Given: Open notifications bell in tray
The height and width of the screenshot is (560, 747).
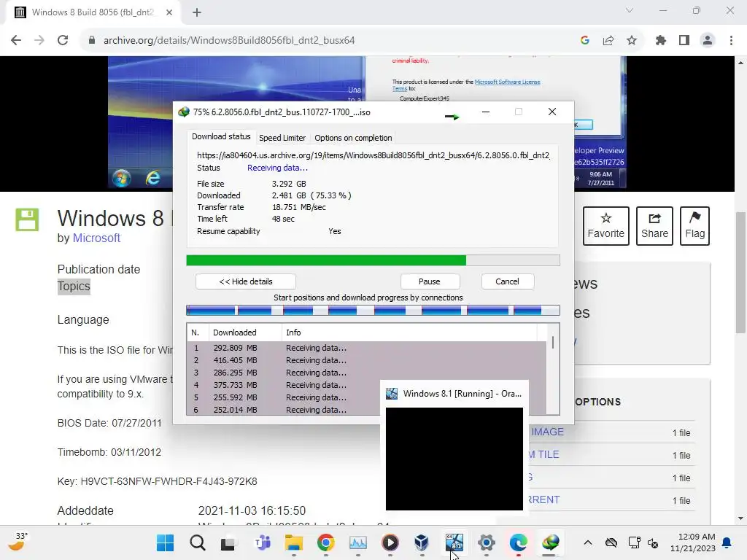Looking at the screenshot, I should click(x=727, y=542).
